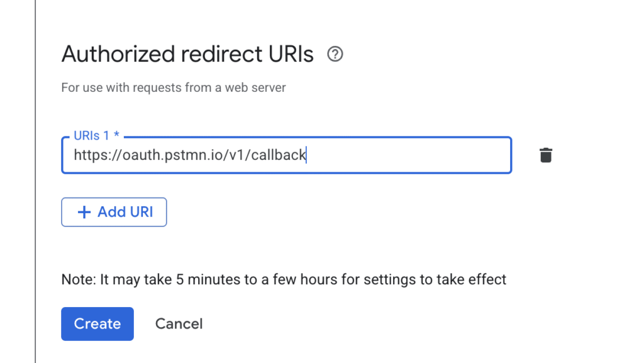The height and width of the screenshot is (363, 644).
Task: Click the trash can next to URIs 1
Action: pyautogui.click(x=545, y=155)
